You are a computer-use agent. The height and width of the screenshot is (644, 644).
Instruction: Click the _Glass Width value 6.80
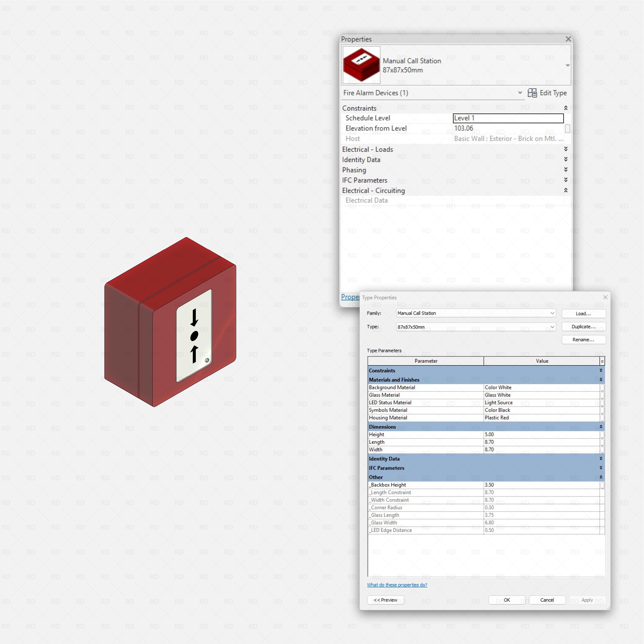[x=542, y=523]
